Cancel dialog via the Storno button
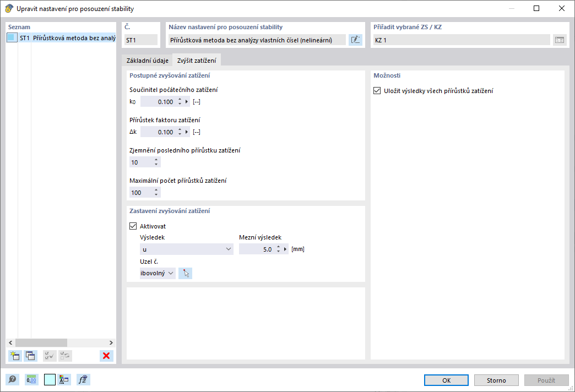 [495, 380]
